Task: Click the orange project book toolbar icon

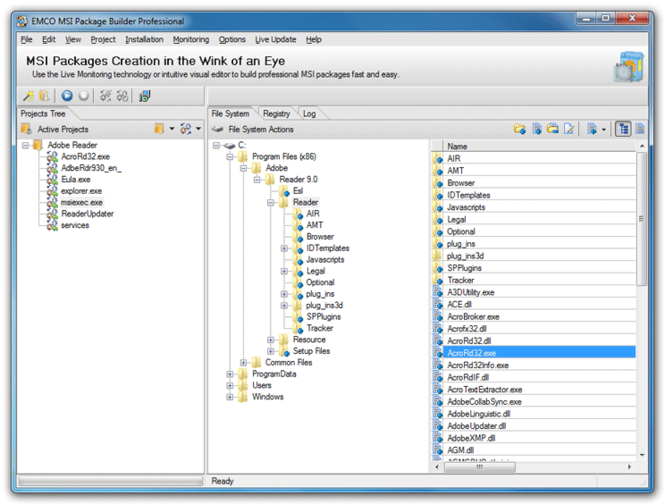Action: 44,96
